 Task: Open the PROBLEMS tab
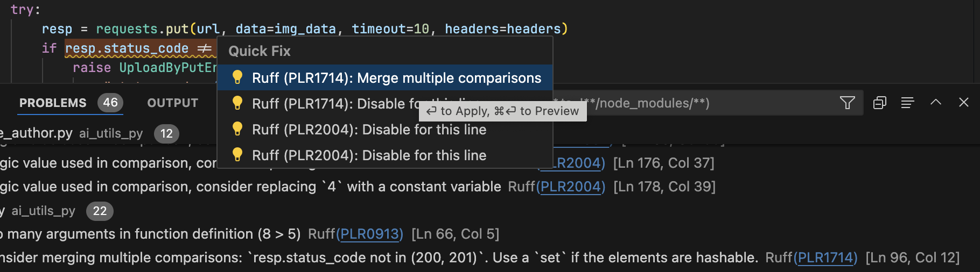53,103
